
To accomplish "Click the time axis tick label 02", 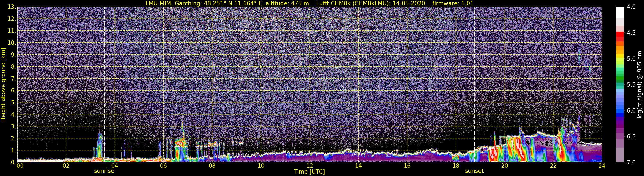I will click(x=66, y=166).
